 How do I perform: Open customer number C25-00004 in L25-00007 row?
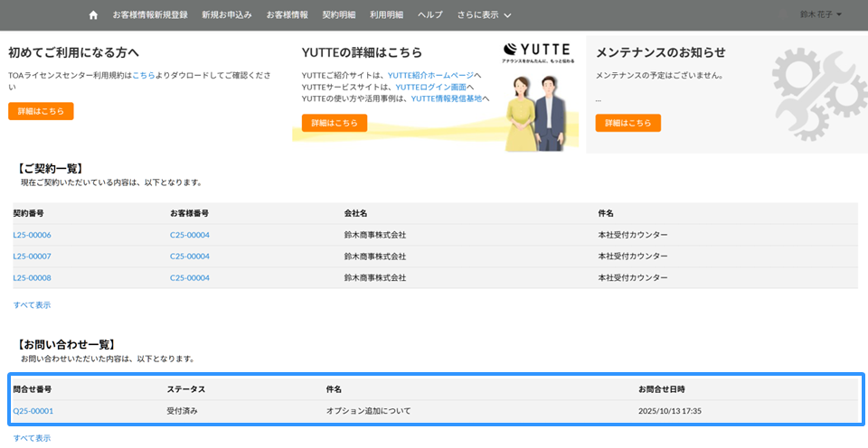click(189, 257)
